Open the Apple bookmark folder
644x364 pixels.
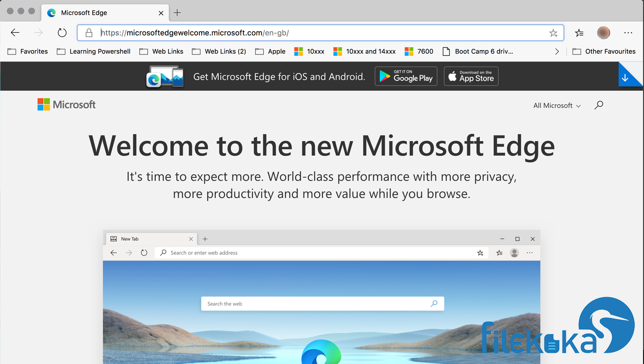point(270,51)
